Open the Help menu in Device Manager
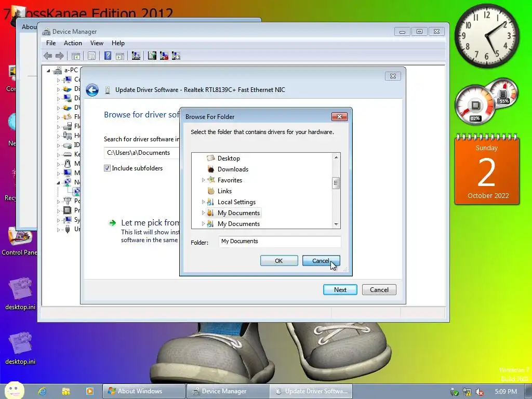 coord(118,43)
